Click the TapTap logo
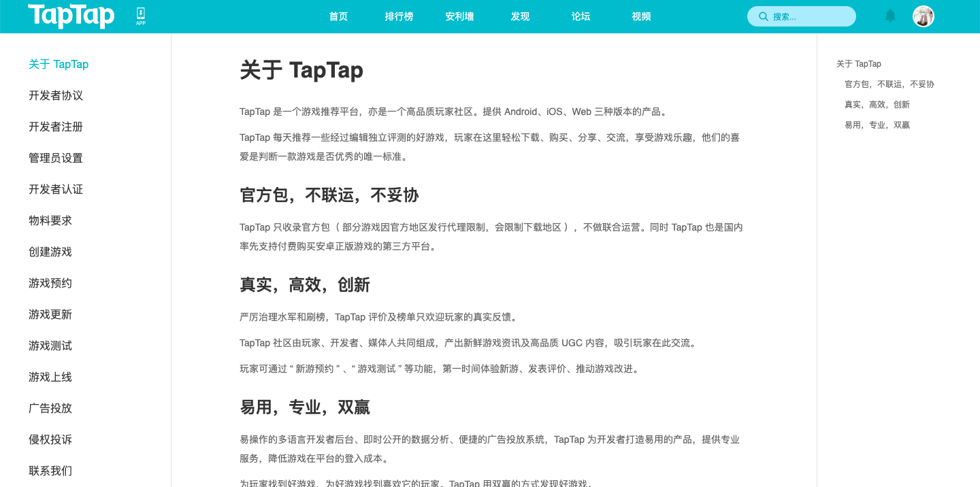The width and height of the screenshot is (980, 487). pos(71,16)
